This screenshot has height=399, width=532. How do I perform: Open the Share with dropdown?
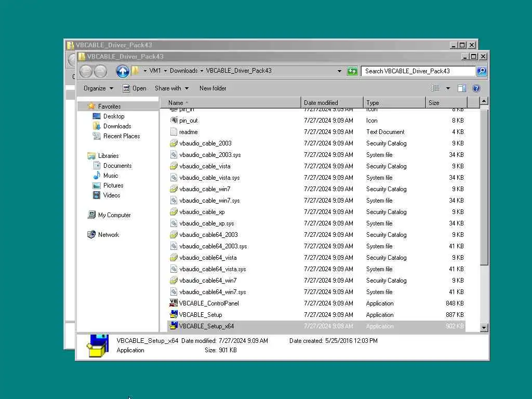tap(171, 88)
